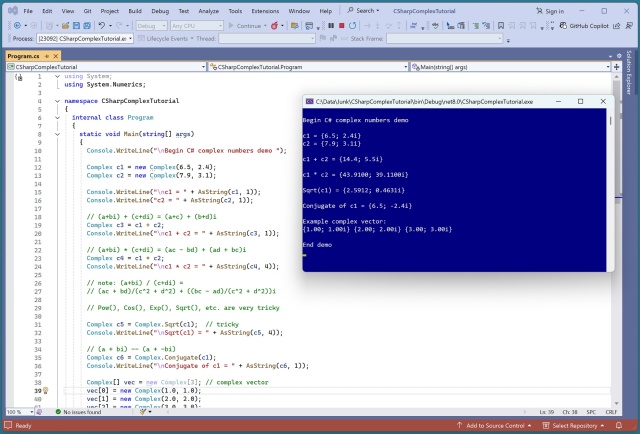Open the Analyze menu

209,11
